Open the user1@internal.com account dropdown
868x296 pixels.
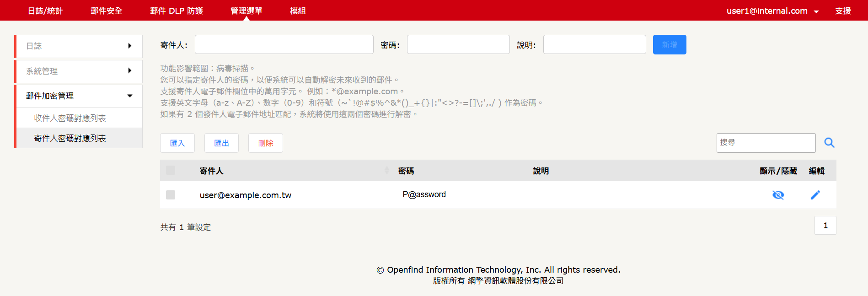coord(772,11)
